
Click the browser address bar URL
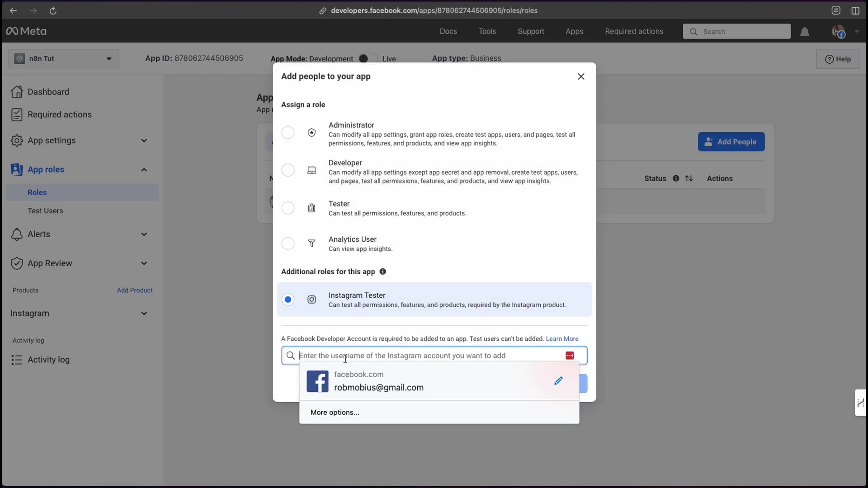[434, 10]
